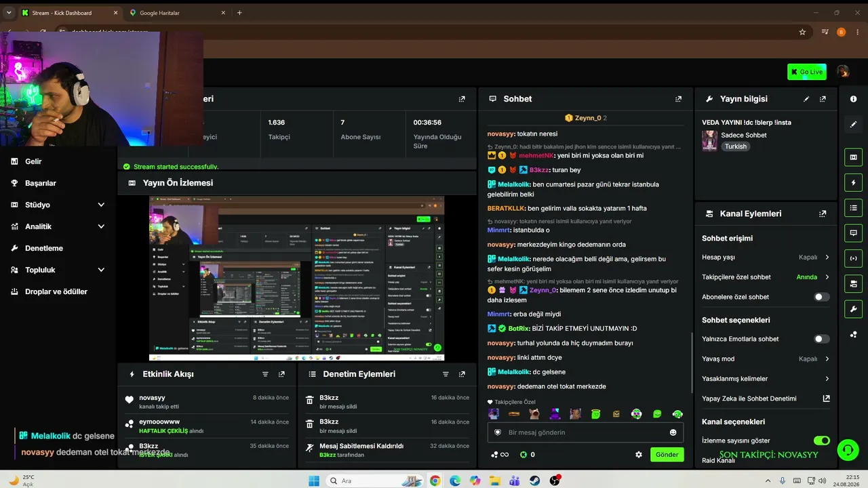Bookmark this page with the star icon

point(802,32)
